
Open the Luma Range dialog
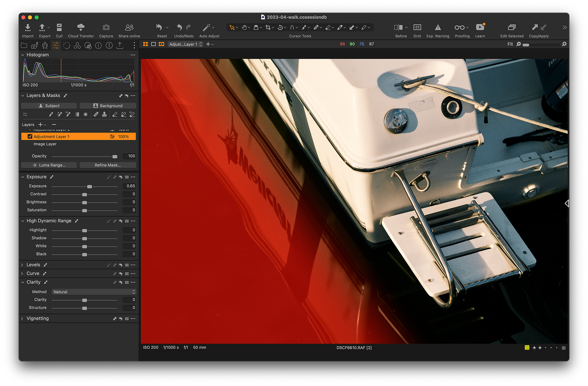click(48, 165)
